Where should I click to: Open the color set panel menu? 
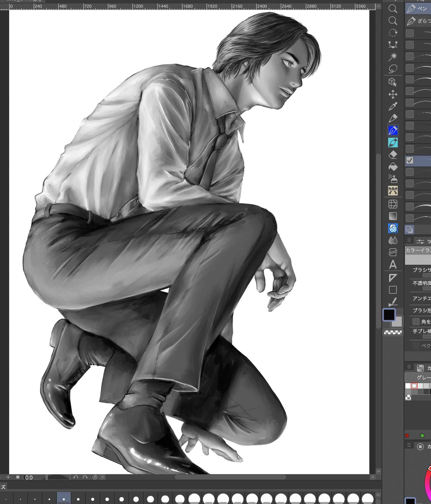(409, 367)
